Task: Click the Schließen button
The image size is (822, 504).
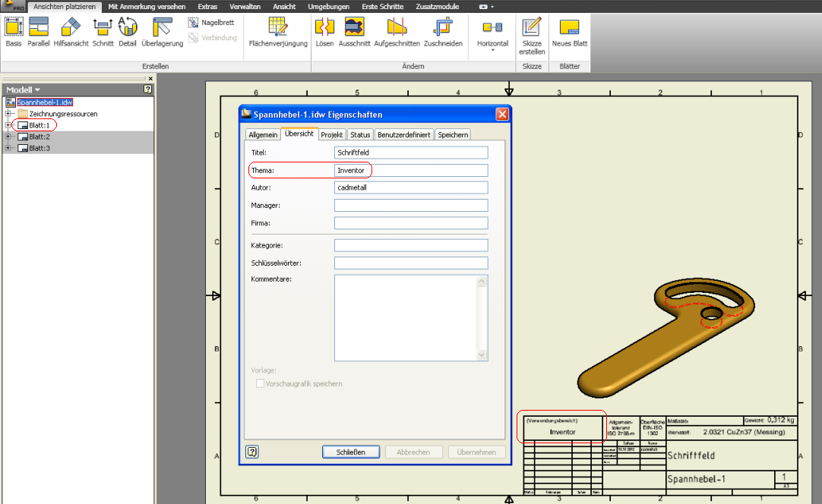Action: coord(351,452)
